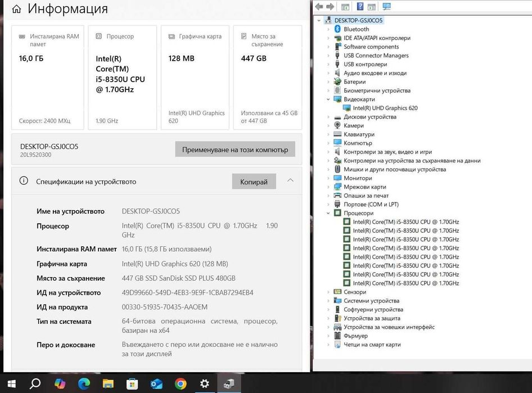Expand the Мрежови карти node
Screen dimensions: 532x393
click(328, 187)
